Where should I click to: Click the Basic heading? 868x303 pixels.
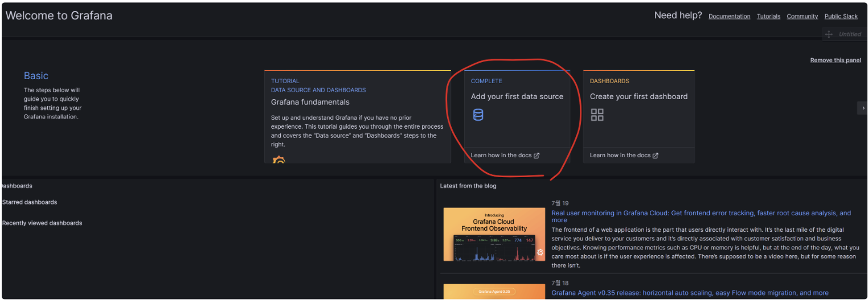coord(36,76)
